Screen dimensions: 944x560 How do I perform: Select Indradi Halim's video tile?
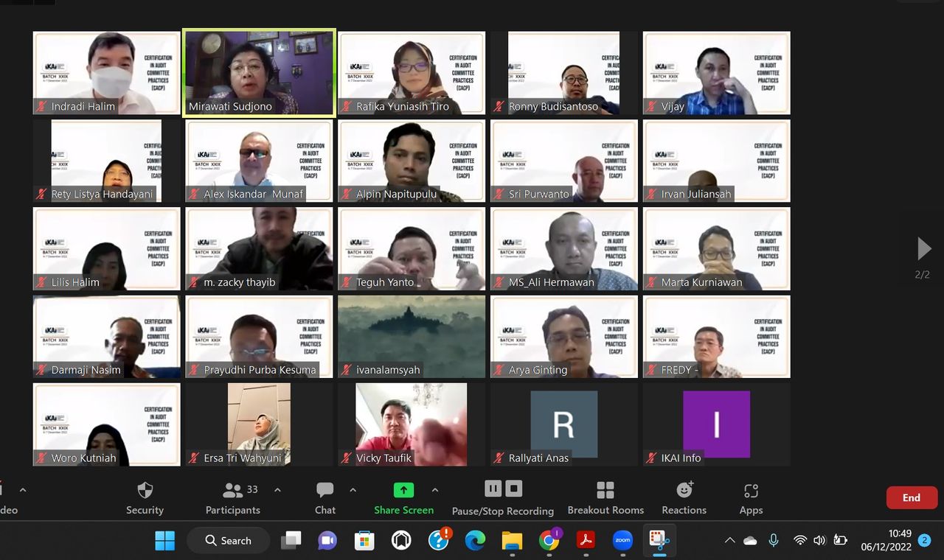[107, 72]
